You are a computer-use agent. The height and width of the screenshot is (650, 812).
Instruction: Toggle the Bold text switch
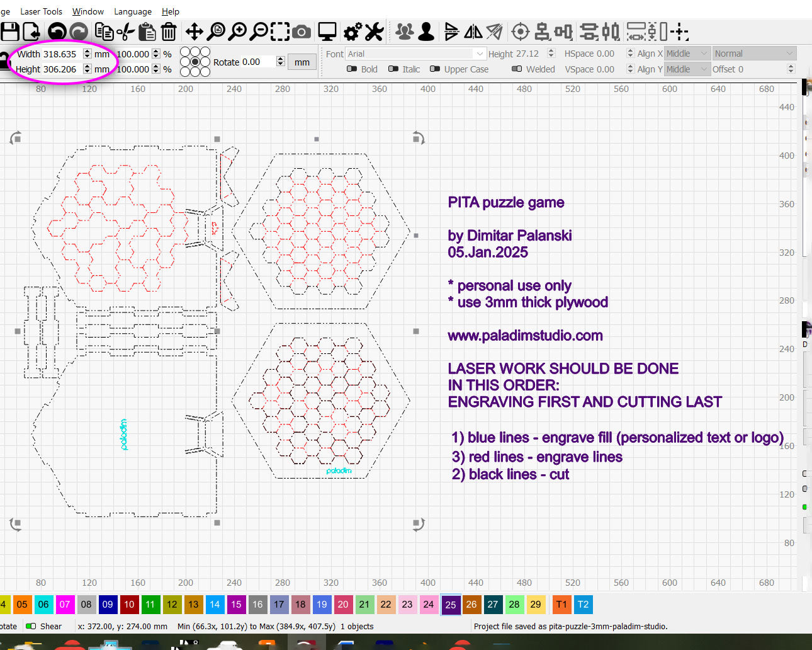(x=352, y=69)
